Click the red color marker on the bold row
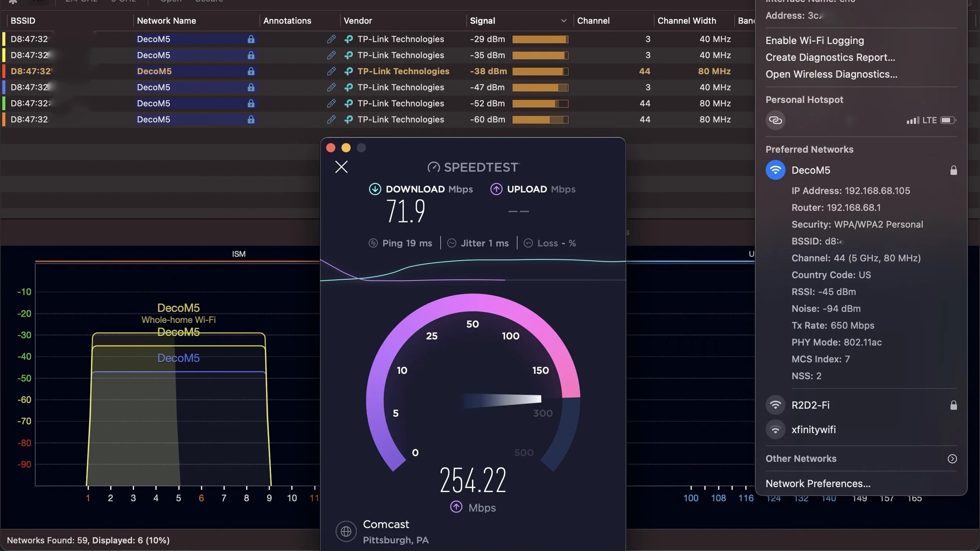This screenshot has width=980, height=551. [x=4, y=71]
